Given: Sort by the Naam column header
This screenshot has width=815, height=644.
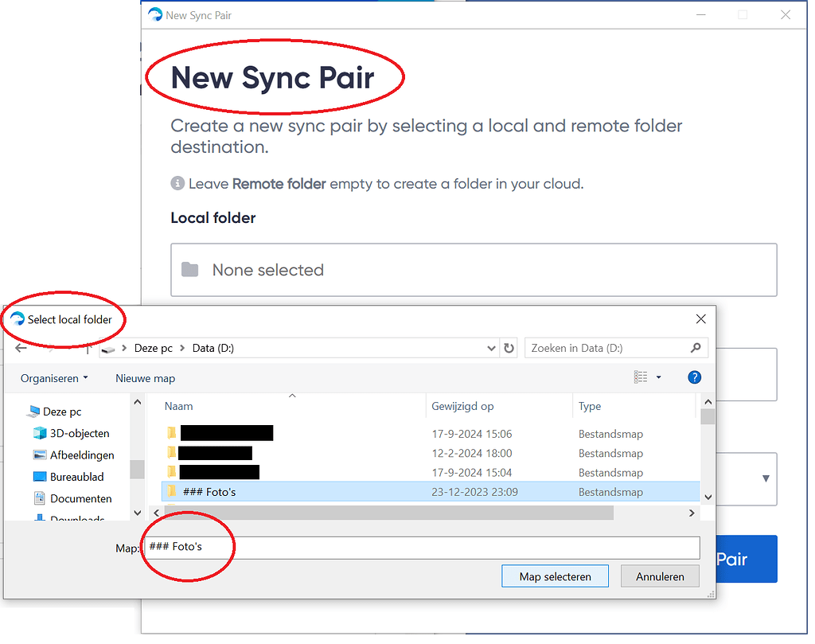Looking at the screenshot, I should point(178,407).
